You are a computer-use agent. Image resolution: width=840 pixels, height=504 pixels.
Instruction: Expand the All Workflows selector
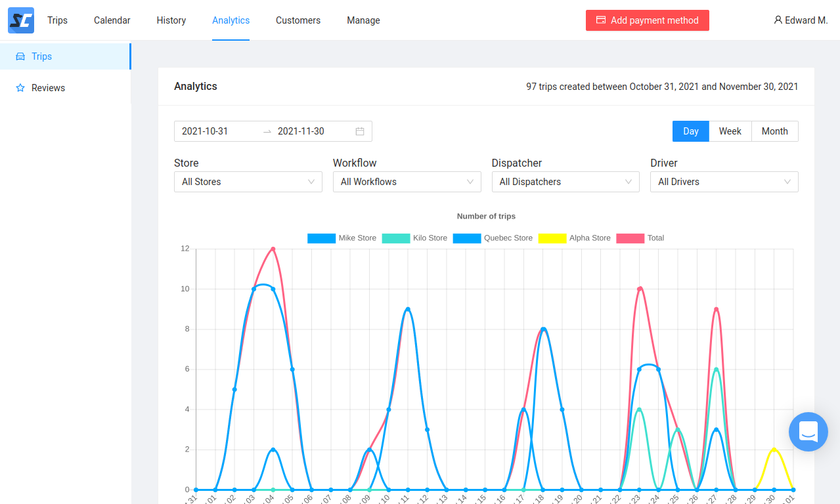[407, 182]
